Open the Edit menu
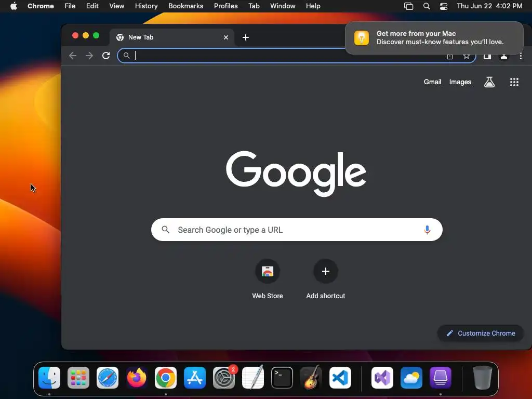 pos(92,6)
